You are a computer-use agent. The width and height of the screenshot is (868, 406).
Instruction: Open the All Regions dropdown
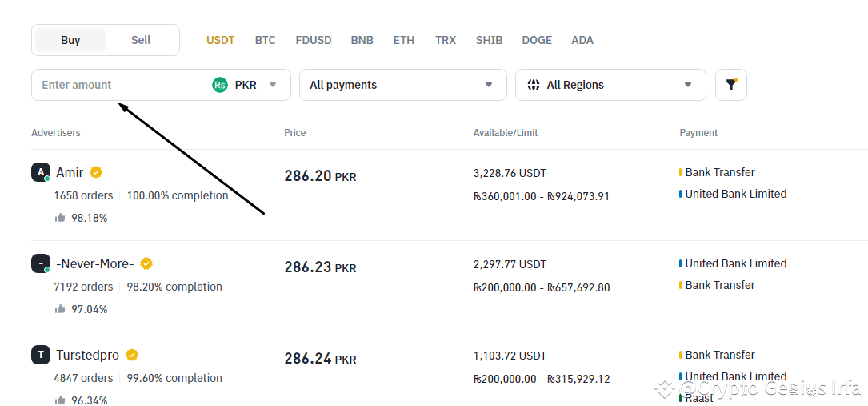pos(610,85)
